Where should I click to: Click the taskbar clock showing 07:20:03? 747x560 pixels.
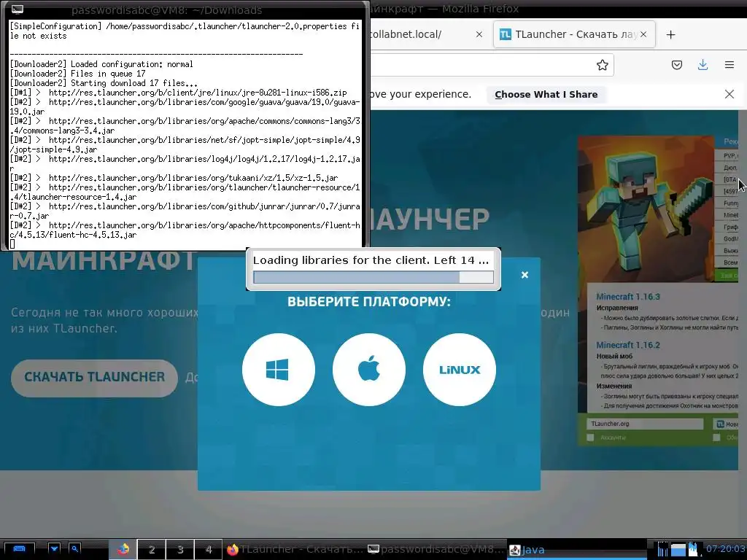(725, 549)
